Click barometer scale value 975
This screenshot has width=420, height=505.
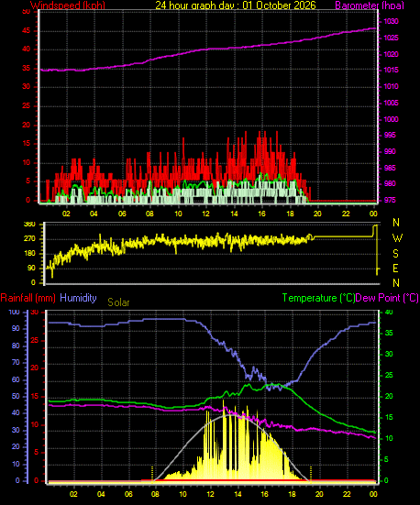[x=390, y=200]
